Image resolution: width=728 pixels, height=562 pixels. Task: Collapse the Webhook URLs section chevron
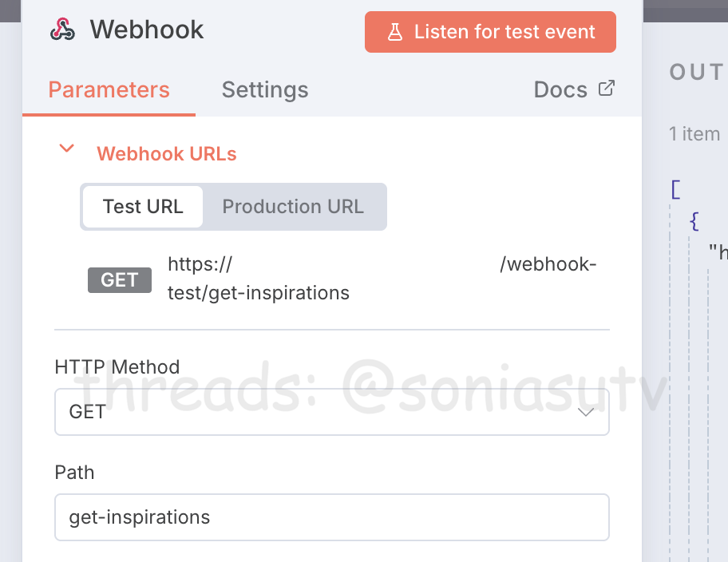pos(68,148)
